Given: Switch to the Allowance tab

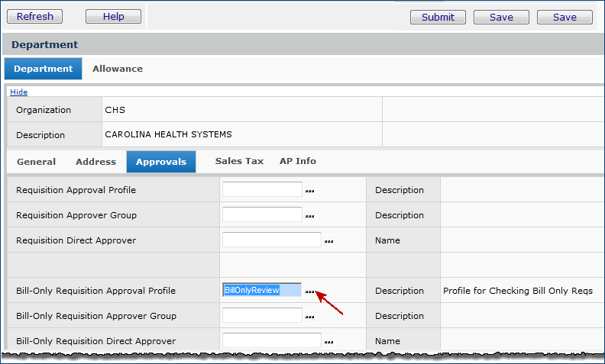Looking at the screenshot, I should point(118,69).
